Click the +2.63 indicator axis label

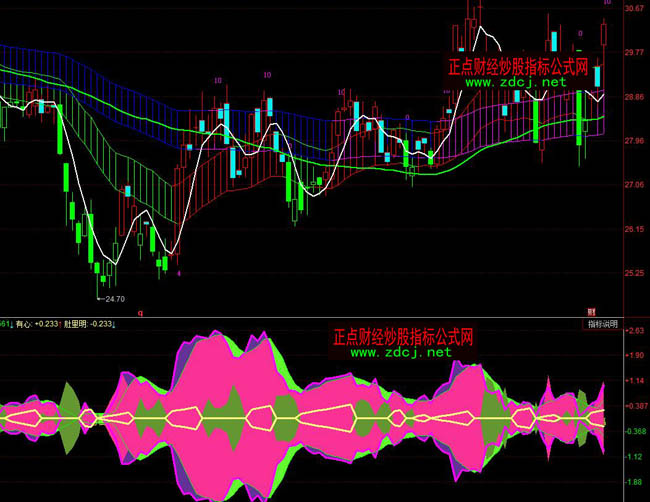633,331
